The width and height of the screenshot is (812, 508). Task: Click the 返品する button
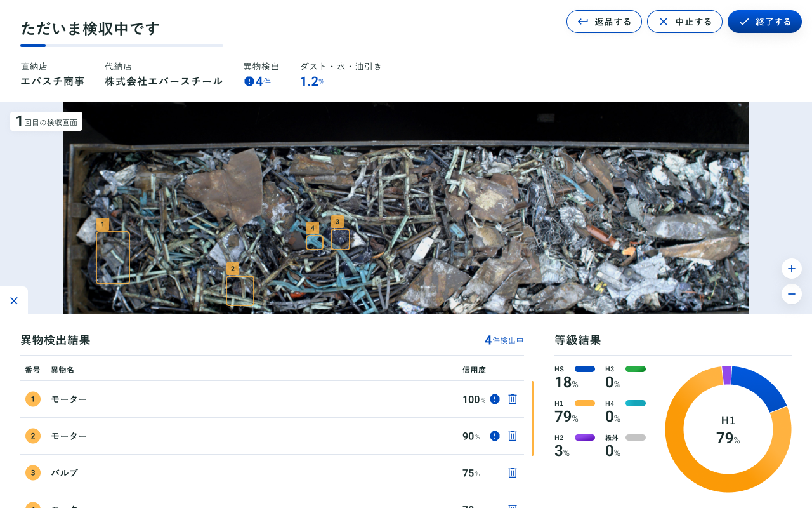(x=604, y=21)
